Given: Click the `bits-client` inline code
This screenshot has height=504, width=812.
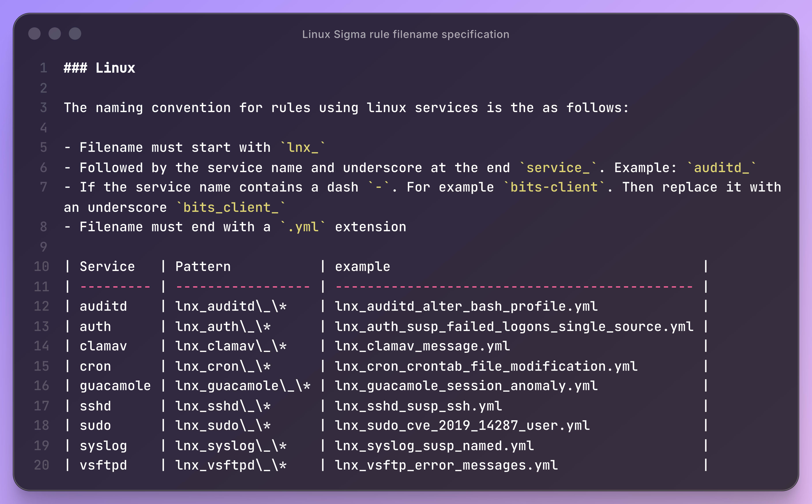Looking at the screenshot, I should 554,187.
